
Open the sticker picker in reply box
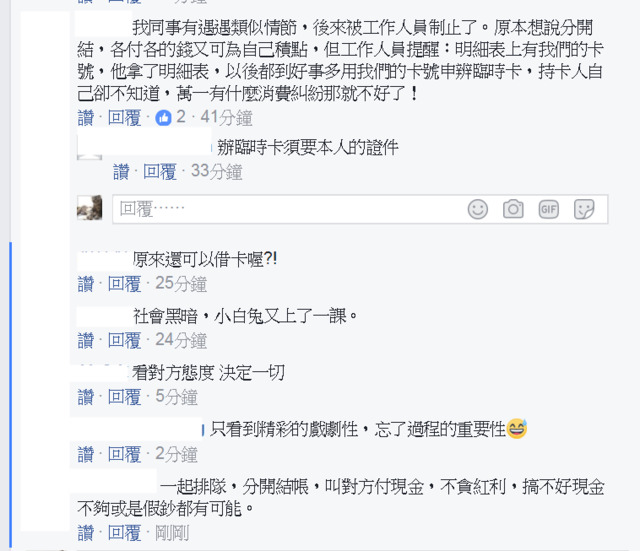pyautogui.click(x=584, y=209)
